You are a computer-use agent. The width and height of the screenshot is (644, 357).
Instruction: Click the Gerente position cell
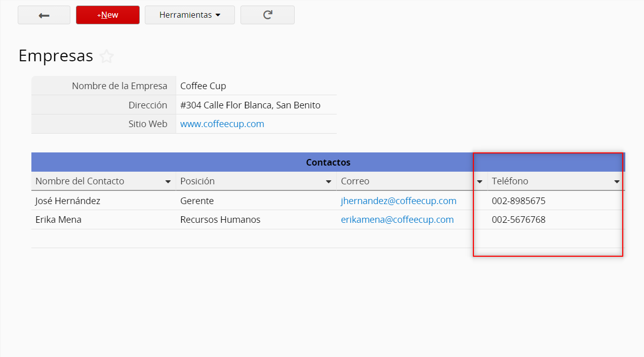click(x=197, y=201)
